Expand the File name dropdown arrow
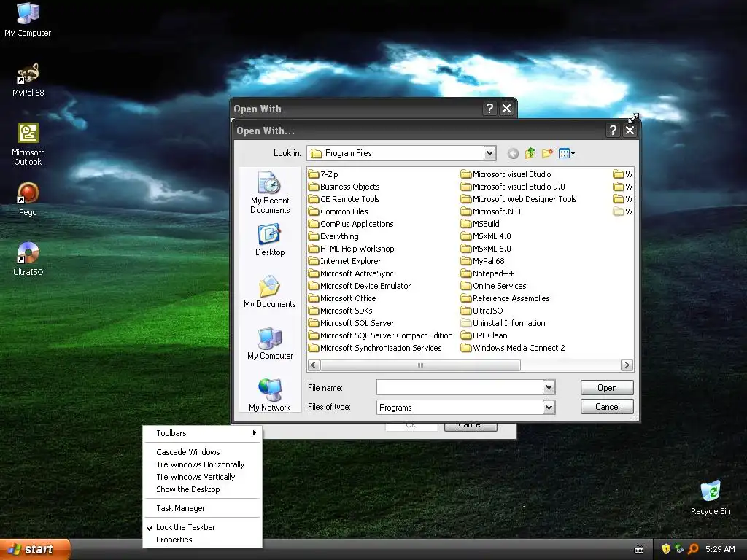Screen dimensions: 747x560 (549, 388)
